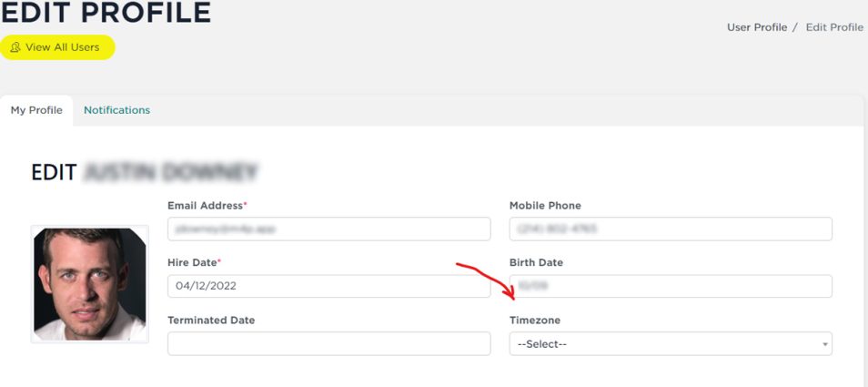Screen dimensions: 868x387
Task: Click the Hire Date label
Action: pyautogui.click(x=195, y=262)
